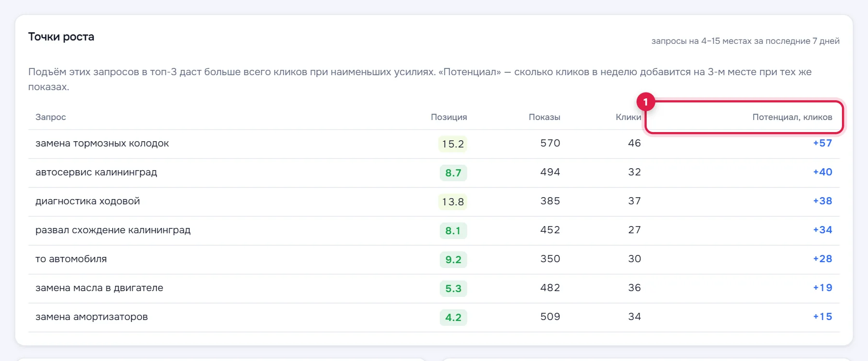Viewport: 868px width, 361px height.
Task: Click the potential value +34
Action: [x=823, y=230]
